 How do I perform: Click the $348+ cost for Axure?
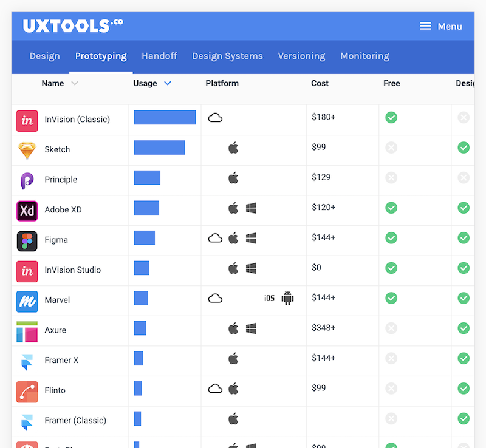[324, 328]
